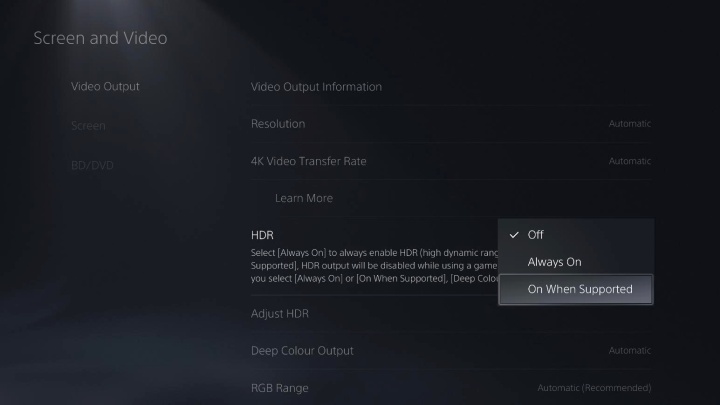Open the Automatic (Recommended) RGB value
The image size is (720, 405).
(594, 388)
